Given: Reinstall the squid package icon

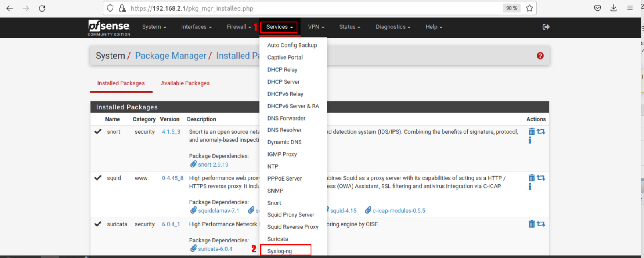Looking at the screenshot, I should point(541,178).
